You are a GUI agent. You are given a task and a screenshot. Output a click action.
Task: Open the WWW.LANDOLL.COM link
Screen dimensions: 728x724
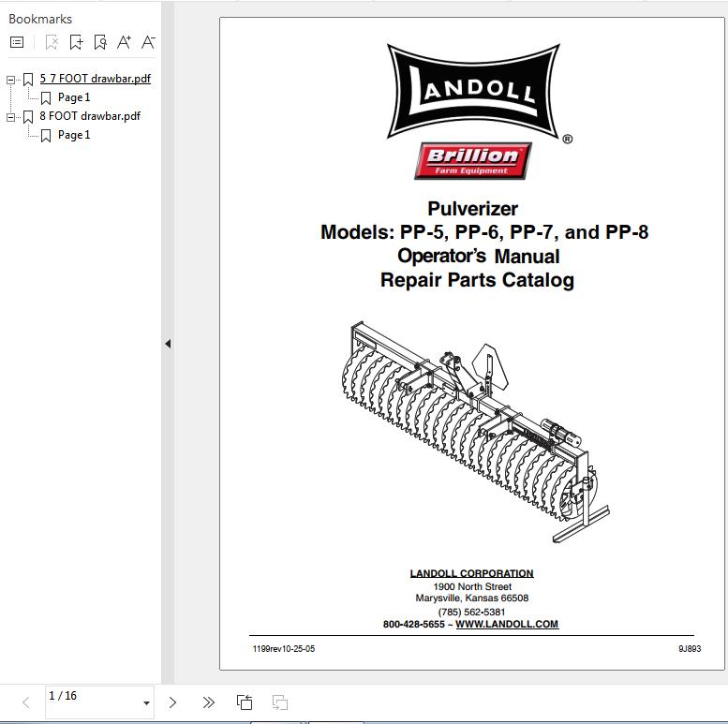coord(507,624)
